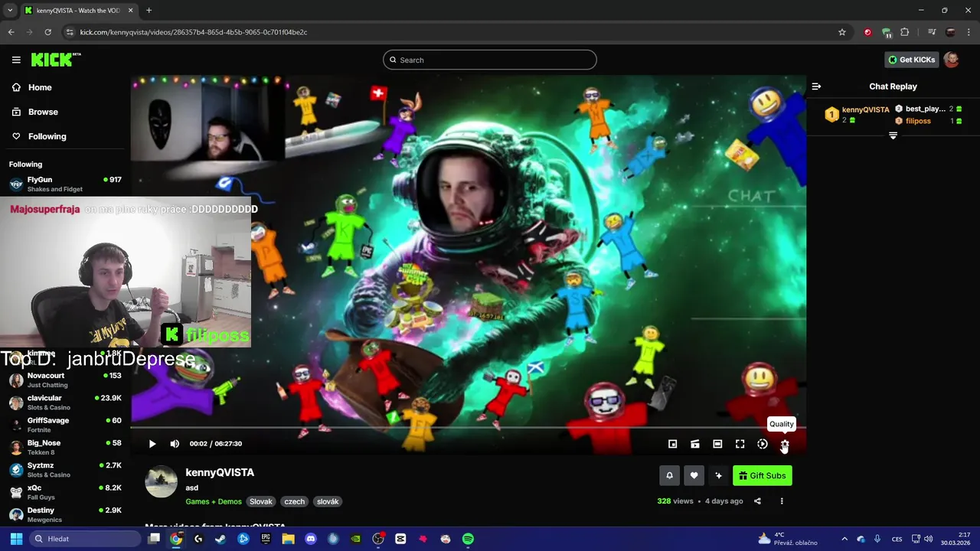Select the czech tag
The height and width of the screenshot is (551, 980).
coord(295,501)
